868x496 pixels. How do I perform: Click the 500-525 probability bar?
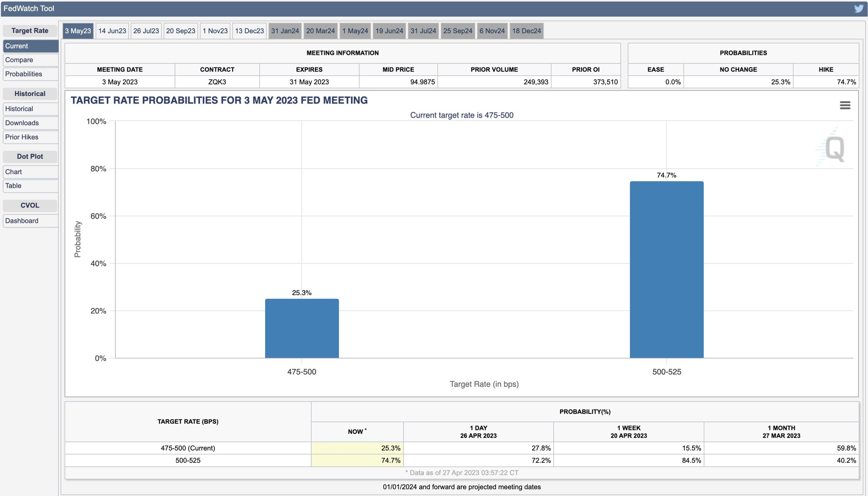[x=666, y=269]
